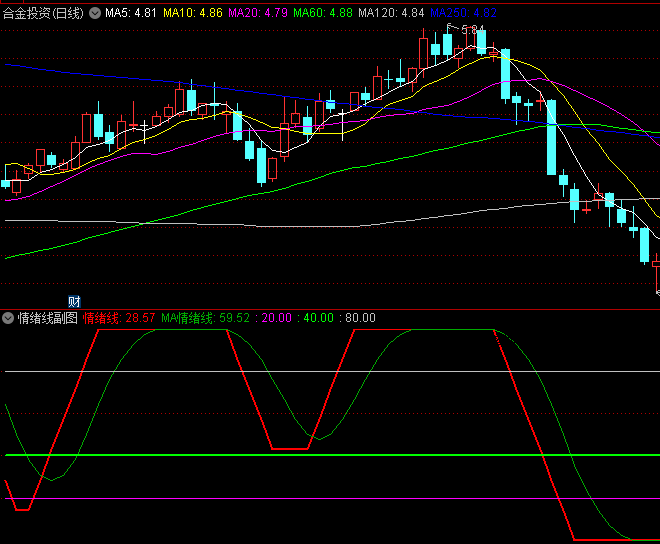Select the MA250: 4.82 label
Screen dimensions: 660x544
click(463, 13)
